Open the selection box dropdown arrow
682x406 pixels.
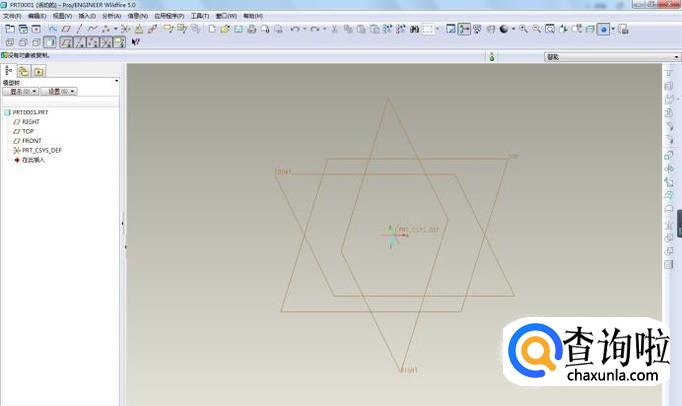pyautogui.click(x=438, y=29)
